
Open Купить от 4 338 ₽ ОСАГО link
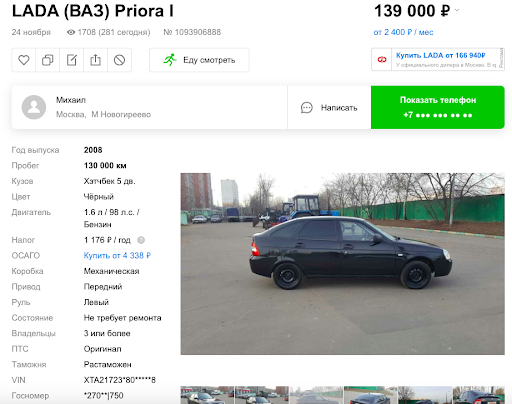[x=117, y=256]
